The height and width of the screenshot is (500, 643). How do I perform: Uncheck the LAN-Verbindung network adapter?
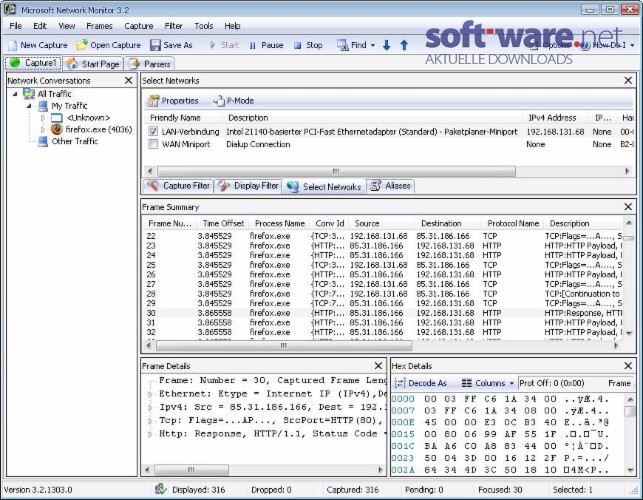click(x=153, y=131)
